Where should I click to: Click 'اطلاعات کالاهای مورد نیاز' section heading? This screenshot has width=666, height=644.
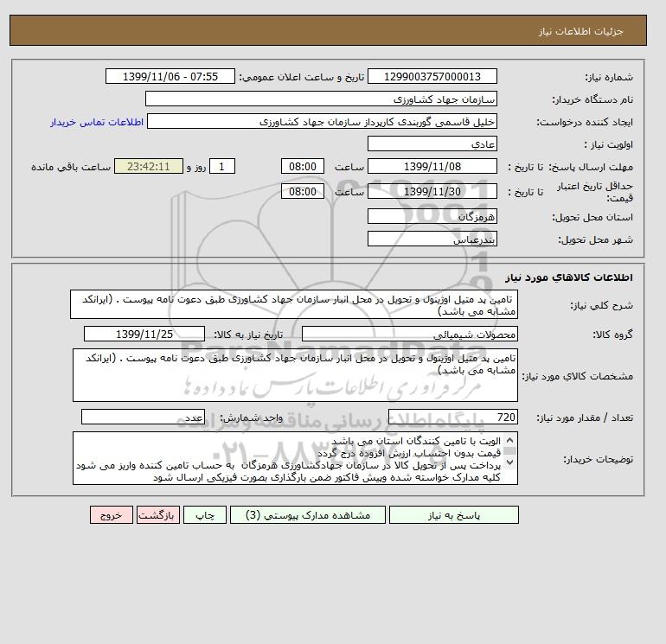[569, 277]
